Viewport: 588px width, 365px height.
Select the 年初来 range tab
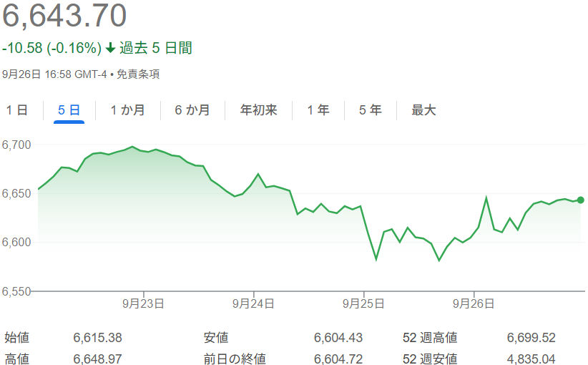tap(258, 110)
